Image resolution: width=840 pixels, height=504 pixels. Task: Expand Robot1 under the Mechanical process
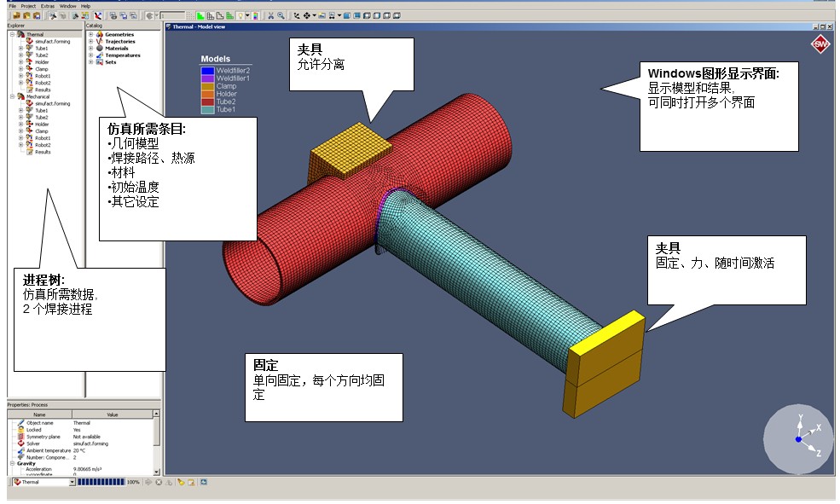(20, 138)
